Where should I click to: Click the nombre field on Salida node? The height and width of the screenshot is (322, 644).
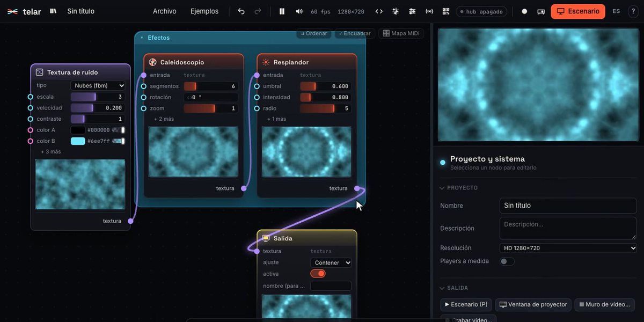pos(331,286)
